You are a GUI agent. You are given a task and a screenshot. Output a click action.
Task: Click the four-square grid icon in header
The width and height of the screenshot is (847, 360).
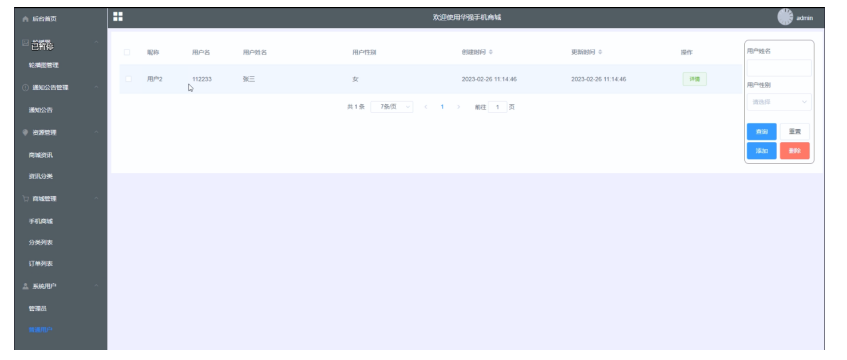click(x=118, y=17)
